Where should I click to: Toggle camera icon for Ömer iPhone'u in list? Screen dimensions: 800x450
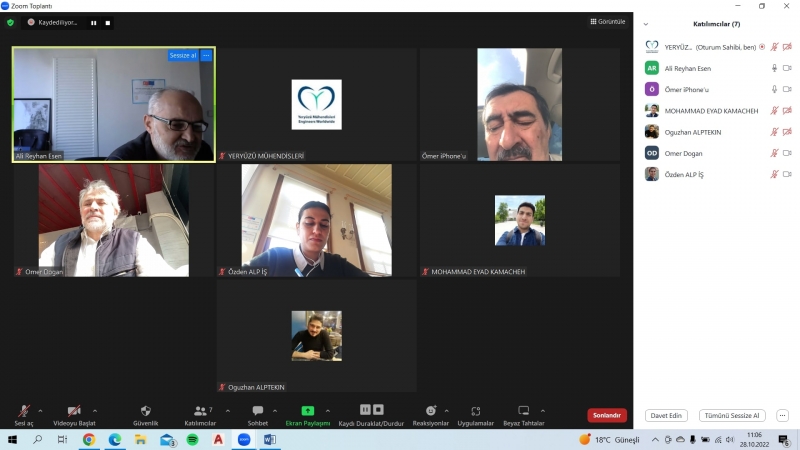click(x=787, y=89)
